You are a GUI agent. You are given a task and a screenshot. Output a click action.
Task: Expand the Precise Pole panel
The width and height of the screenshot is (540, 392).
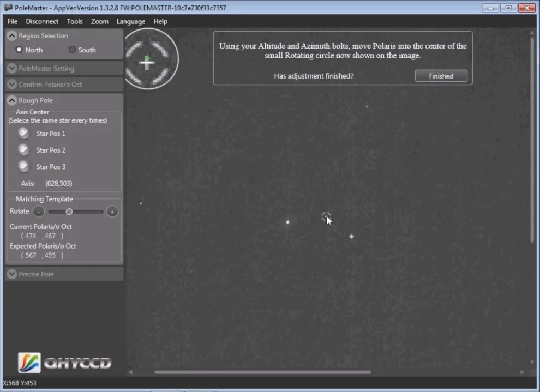point(11,274)
